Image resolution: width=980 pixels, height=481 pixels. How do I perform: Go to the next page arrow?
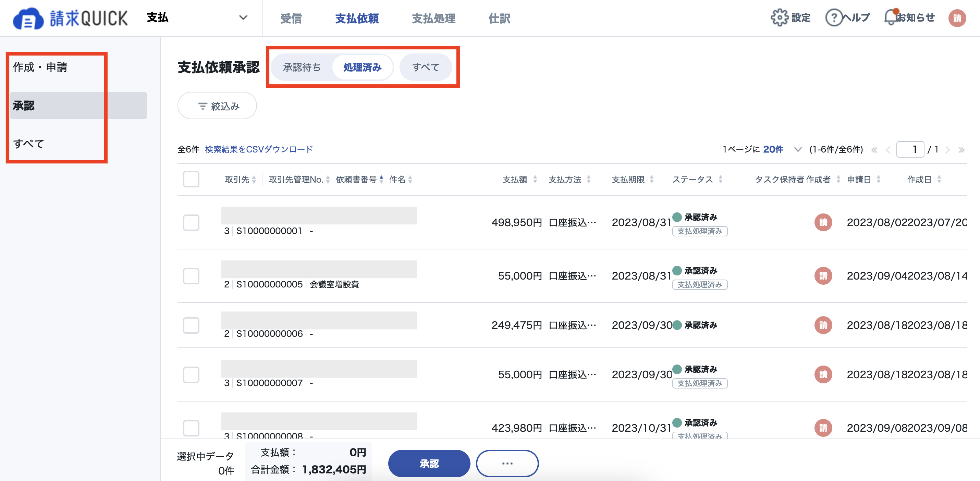pyautogui.click(x=948, y=150)
